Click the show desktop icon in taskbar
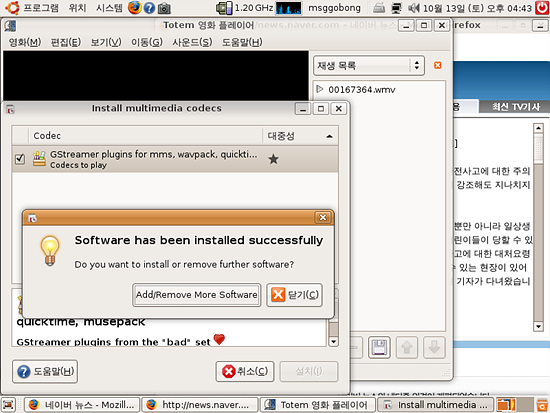 coord(8,405)
